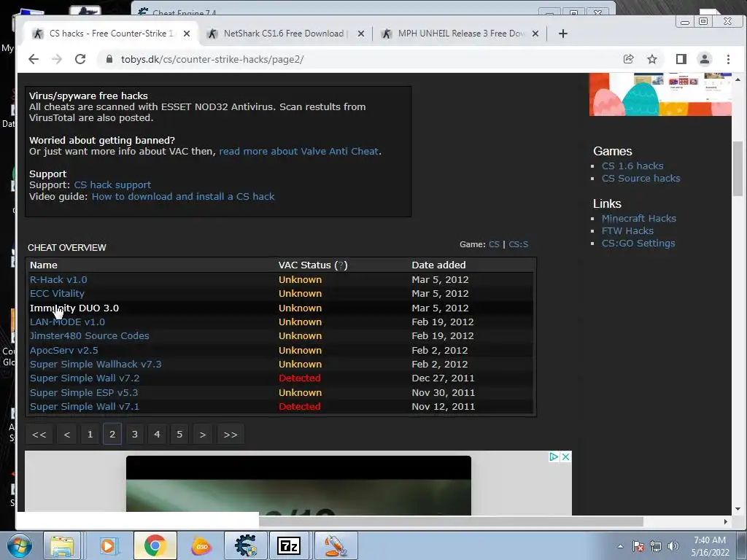Screen dimensions: 747x560
Task: Open the LAN-MODE v1.0 cheat
Action: 67,322
